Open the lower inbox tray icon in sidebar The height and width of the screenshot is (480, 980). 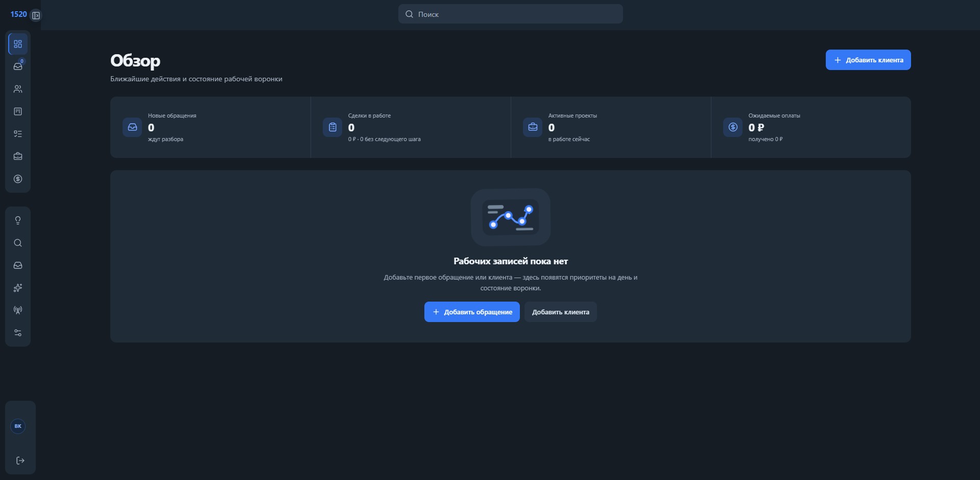[x=18, y=265]
